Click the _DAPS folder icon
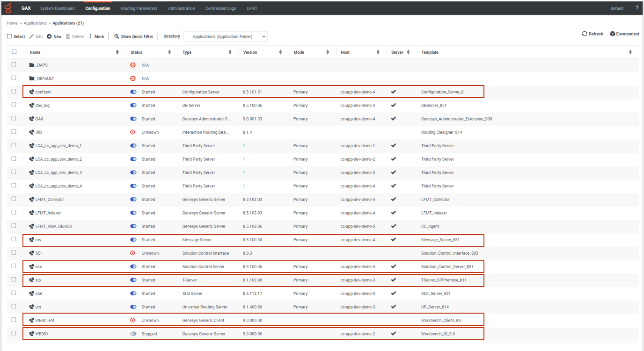 coord(32,65)
